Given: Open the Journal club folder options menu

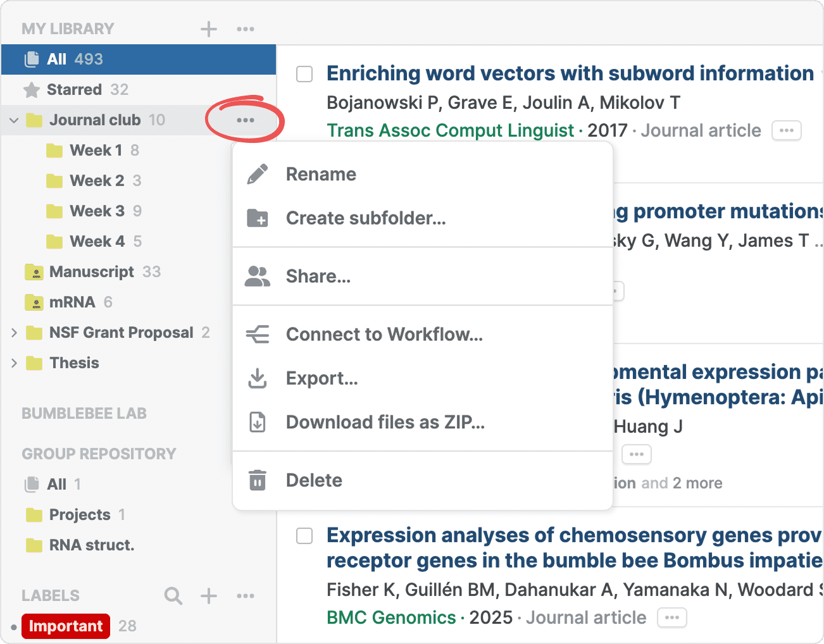Looking at the screenshot, I should (246, 120).
